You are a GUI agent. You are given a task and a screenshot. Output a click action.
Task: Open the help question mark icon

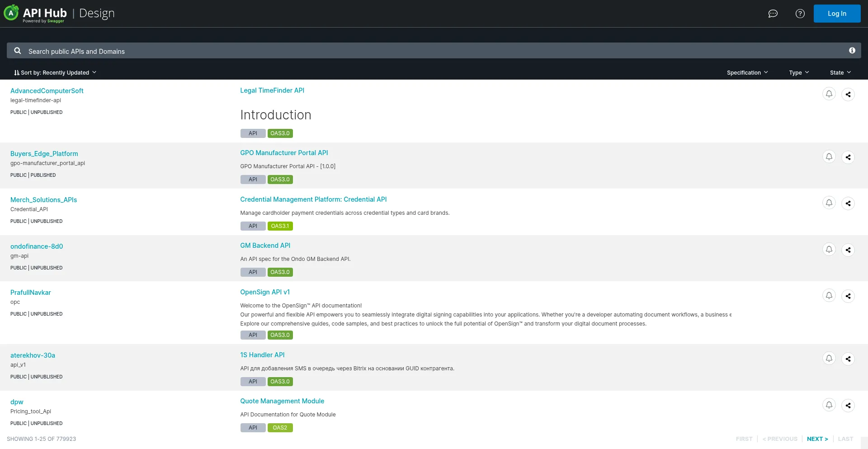pos(800,14)
